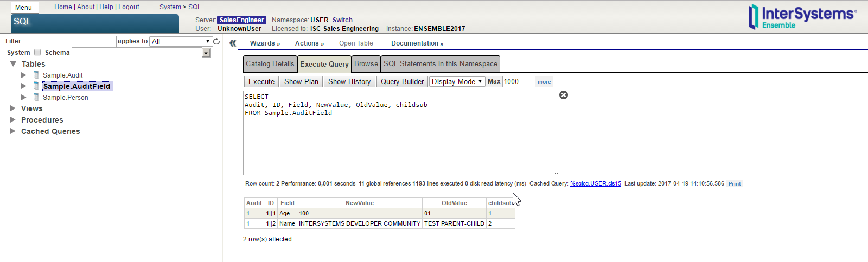Open the 'applies to' All dropdown
Screen dimensions: 868x262
tap(181, 41)
